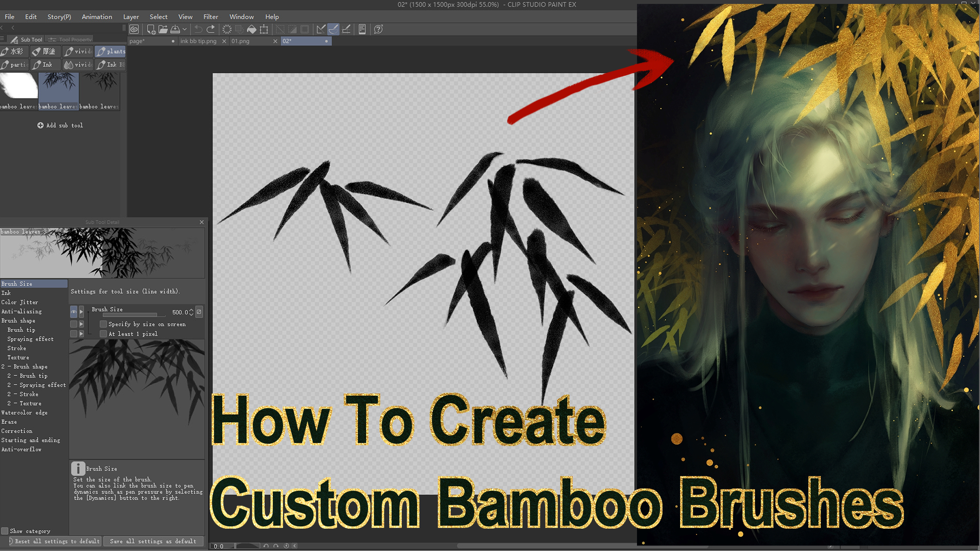Select the Texture category under Brush shape
Viewport: 980px width, 551px height.
[18, 357]
